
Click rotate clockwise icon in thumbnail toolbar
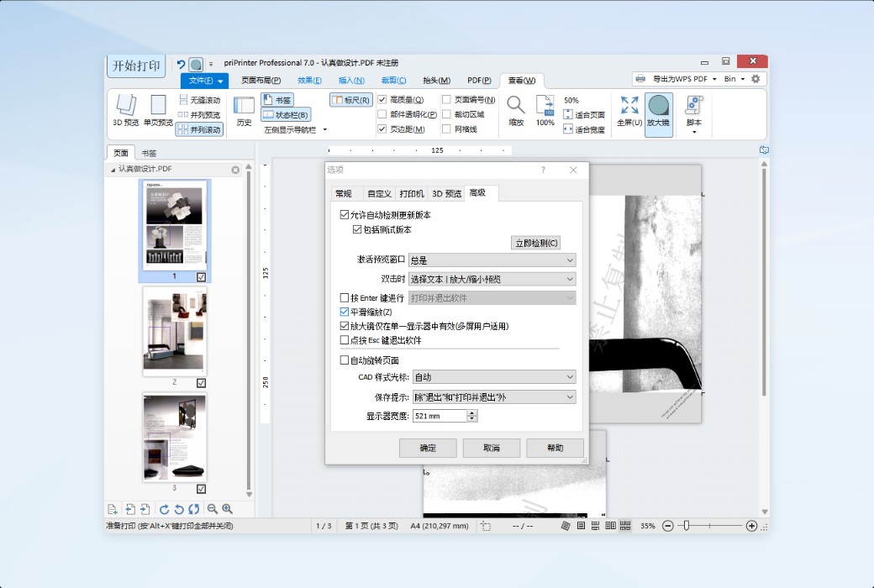164,509
